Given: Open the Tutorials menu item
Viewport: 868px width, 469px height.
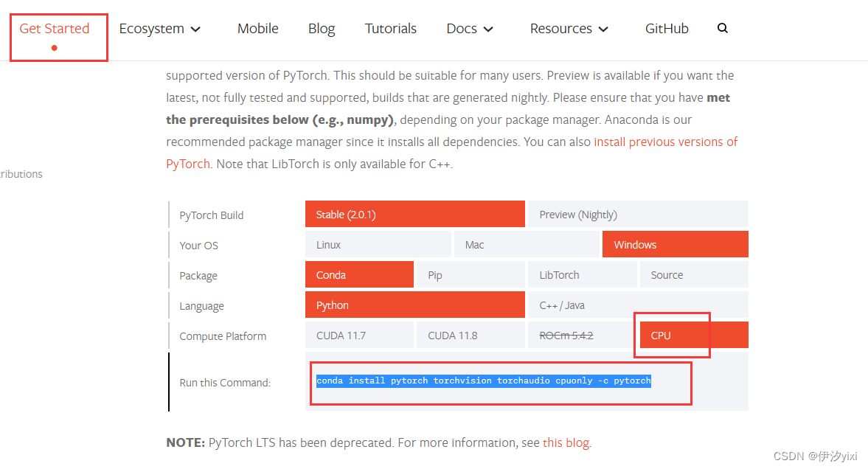Looking at the screenshot, I should click(391, 28).
